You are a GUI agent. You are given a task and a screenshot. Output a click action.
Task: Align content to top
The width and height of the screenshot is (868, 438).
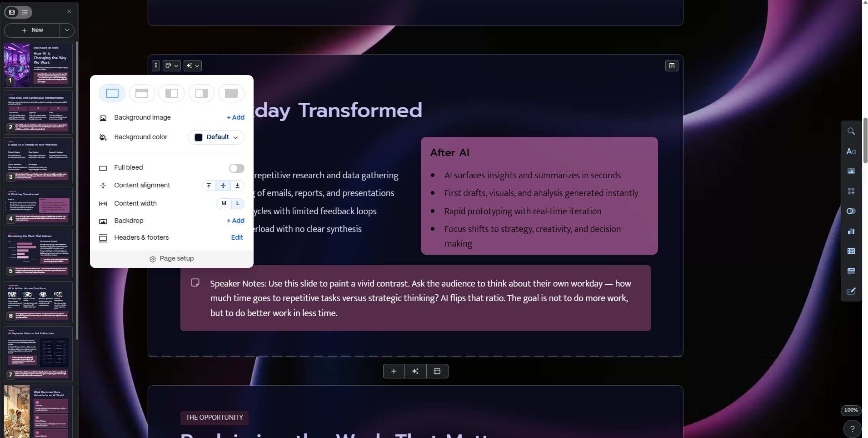click(209, 186)
